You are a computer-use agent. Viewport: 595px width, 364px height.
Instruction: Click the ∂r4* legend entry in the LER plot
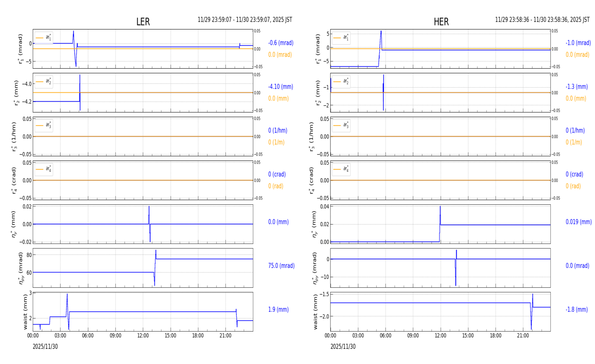tap(44, 169)
